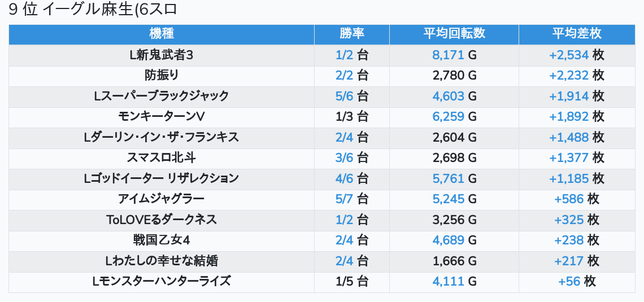The image size is (644, 302).
Task: Click the 9 位 イーグル麻生 heading
Action: point(93,10)
